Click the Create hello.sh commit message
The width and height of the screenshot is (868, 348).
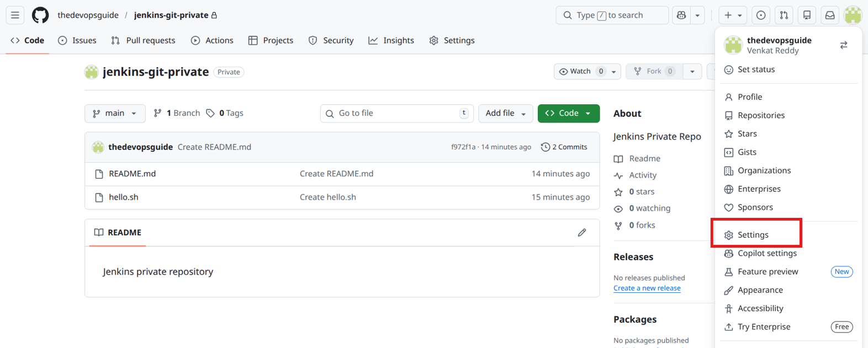click(328, 197)
